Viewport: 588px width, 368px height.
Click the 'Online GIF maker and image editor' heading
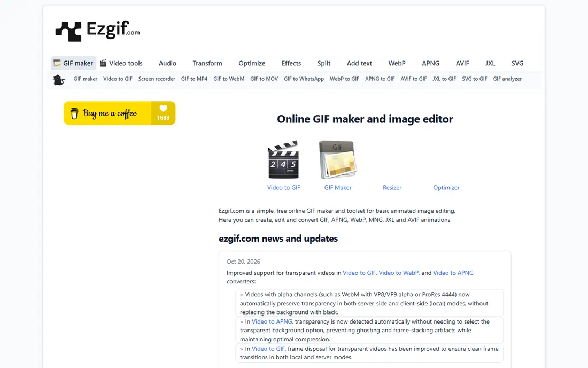coord(365,119)
